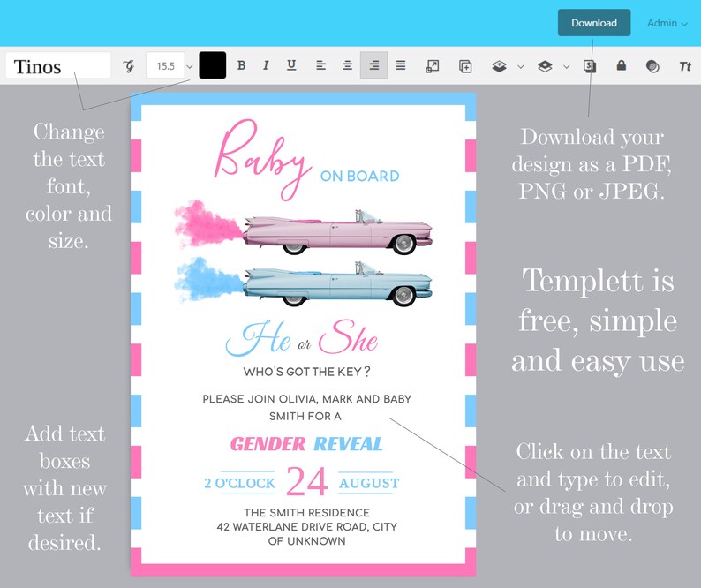
Task: Open the black text color swatch
Action: [x=213, y=65]
